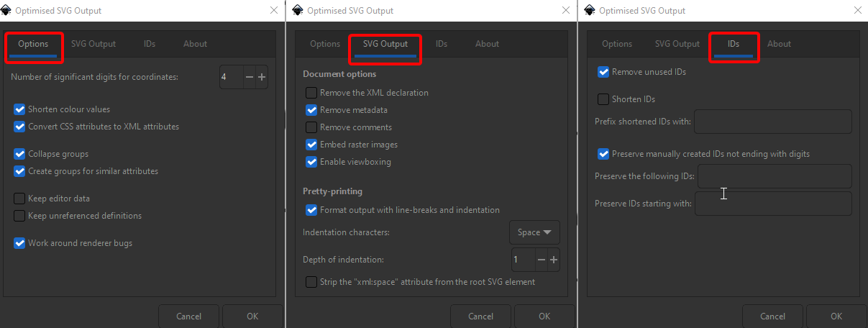Cancel the SVG Output dialog
868x328 pixels.
pyautogui.click(x=481, y=316)
